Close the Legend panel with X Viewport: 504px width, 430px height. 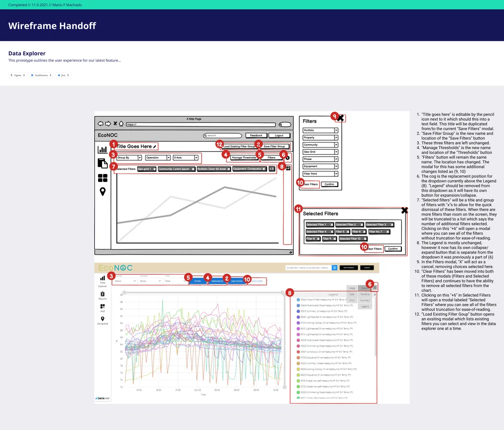click(375, 294)
